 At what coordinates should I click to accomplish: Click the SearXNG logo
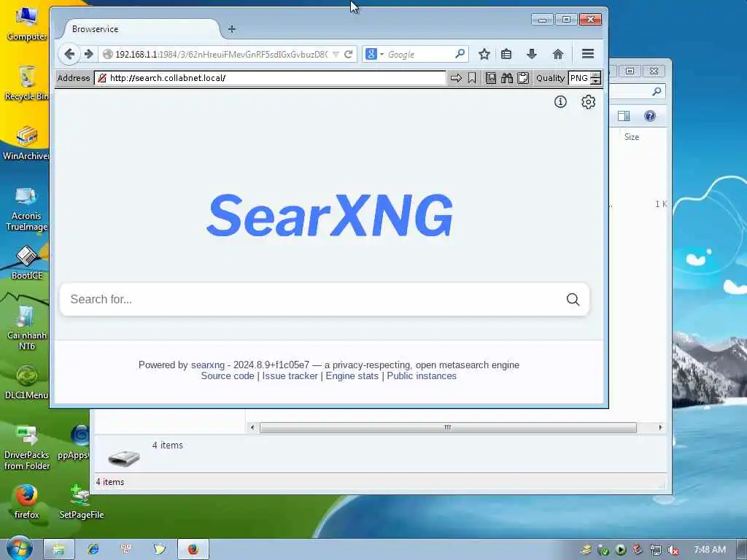330,215
